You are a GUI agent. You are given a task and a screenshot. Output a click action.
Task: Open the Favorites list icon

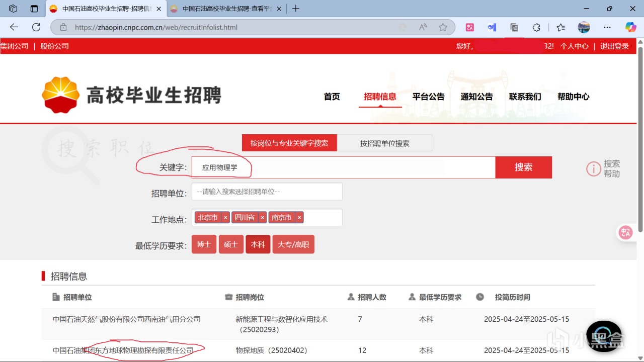[x=561, y=27]
